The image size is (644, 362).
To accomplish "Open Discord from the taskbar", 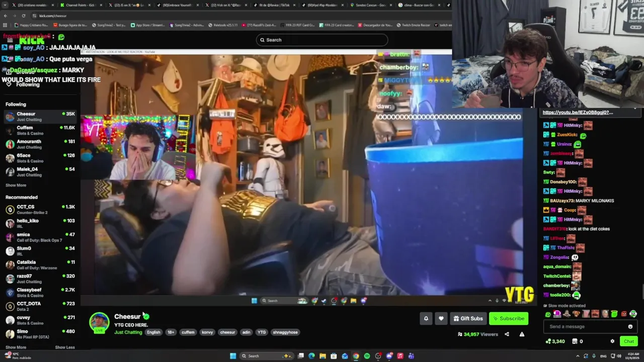I will click(x=389, y=356).
